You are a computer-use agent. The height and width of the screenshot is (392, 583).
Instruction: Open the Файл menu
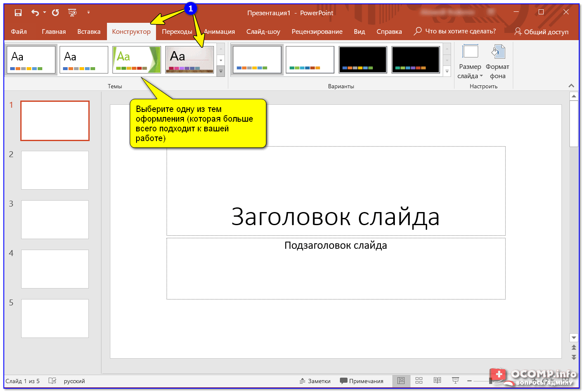click(x=19, y=32)
